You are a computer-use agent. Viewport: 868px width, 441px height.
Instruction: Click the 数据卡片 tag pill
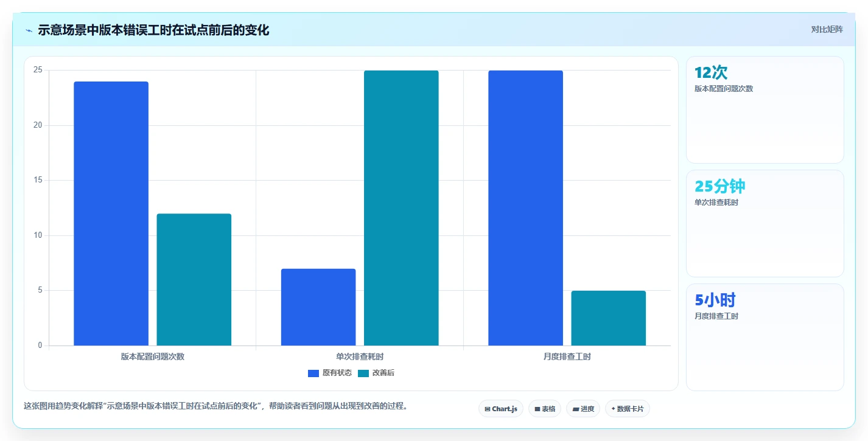click(627, 409)
